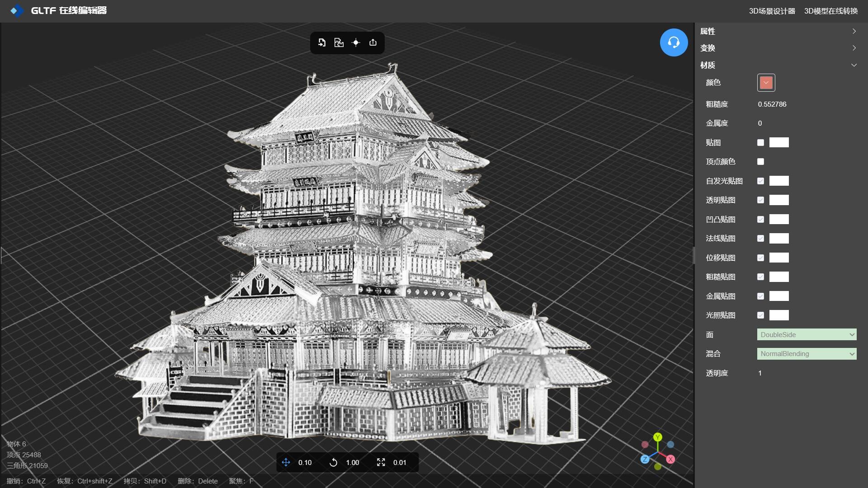868x488 pixels.
Task: Click the export upload icon
Action: point(373,42)
